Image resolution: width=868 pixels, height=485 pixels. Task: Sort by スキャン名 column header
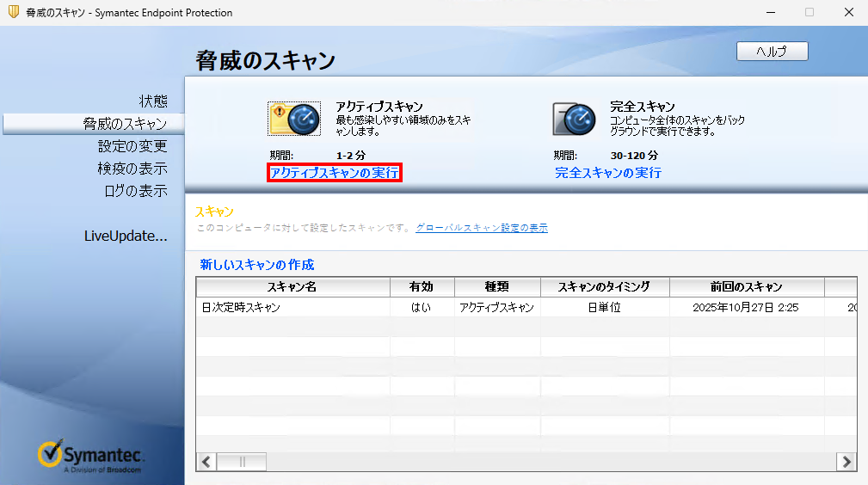click(292, 287)
